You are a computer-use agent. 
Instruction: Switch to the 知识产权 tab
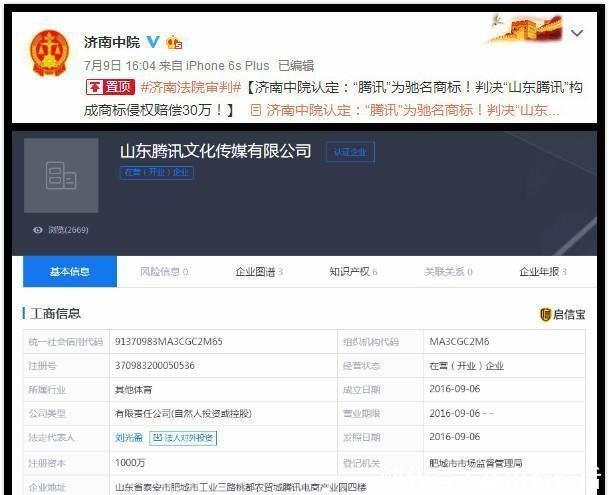353,272
